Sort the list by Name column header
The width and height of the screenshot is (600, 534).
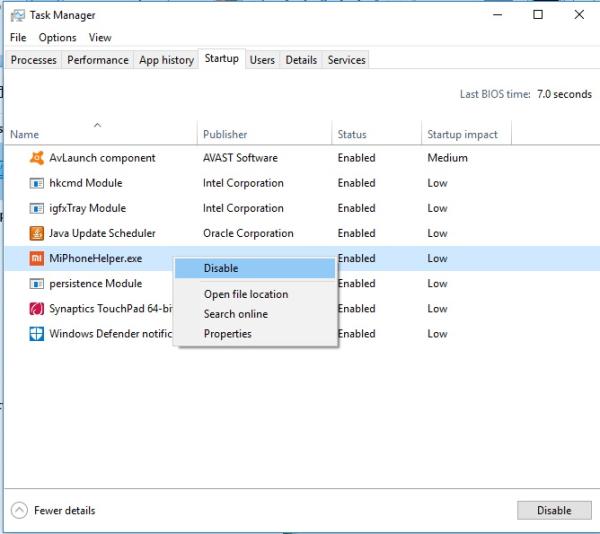point(25,134)
